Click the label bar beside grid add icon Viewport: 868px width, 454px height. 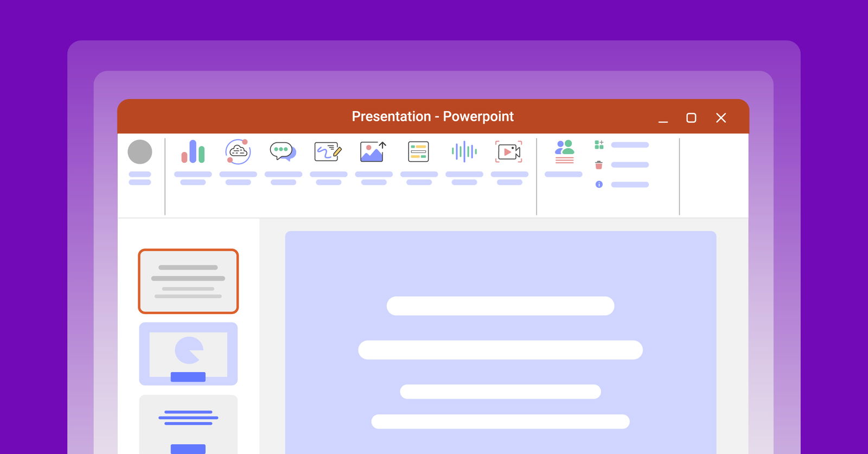[630, 145]
